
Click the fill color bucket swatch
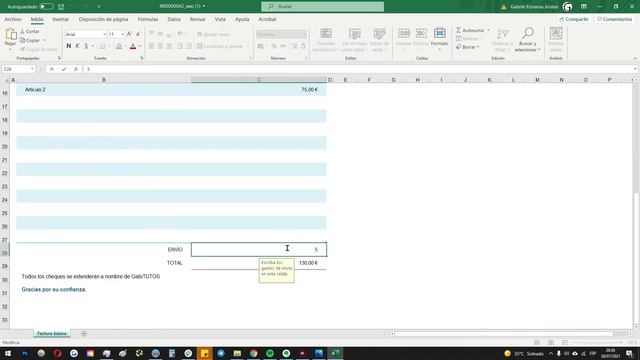(119, 47)
